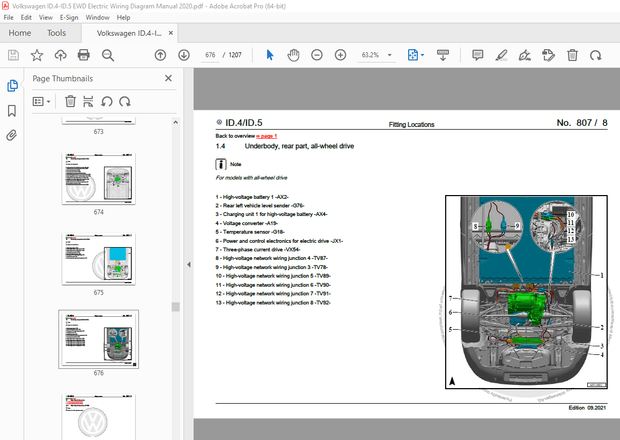Click the fit page tool icon
This screenshot has height=440, width=620.
(x=412, y=55)
